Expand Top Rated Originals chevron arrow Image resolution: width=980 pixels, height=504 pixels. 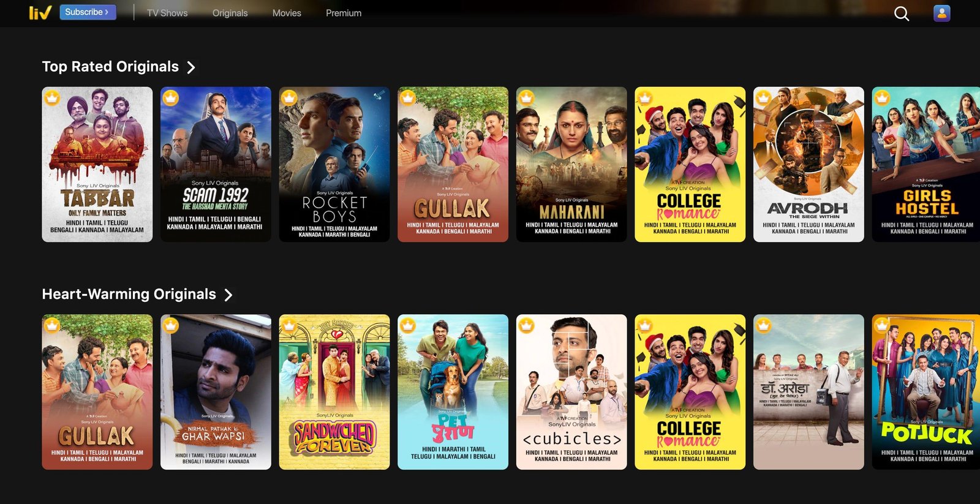[x=191, y=67]
